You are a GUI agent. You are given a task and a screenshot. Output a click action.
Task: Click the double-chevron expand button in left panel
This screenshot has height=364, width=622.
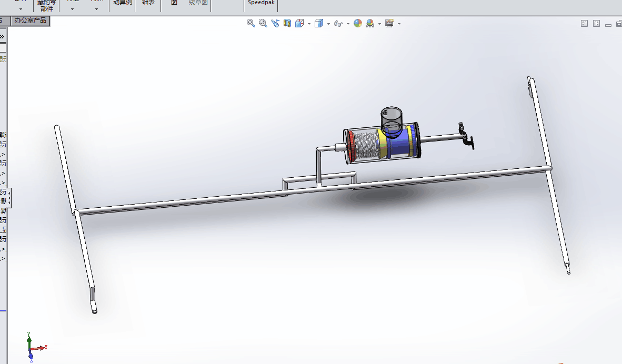pyautogui.click(x=2, y=36)
